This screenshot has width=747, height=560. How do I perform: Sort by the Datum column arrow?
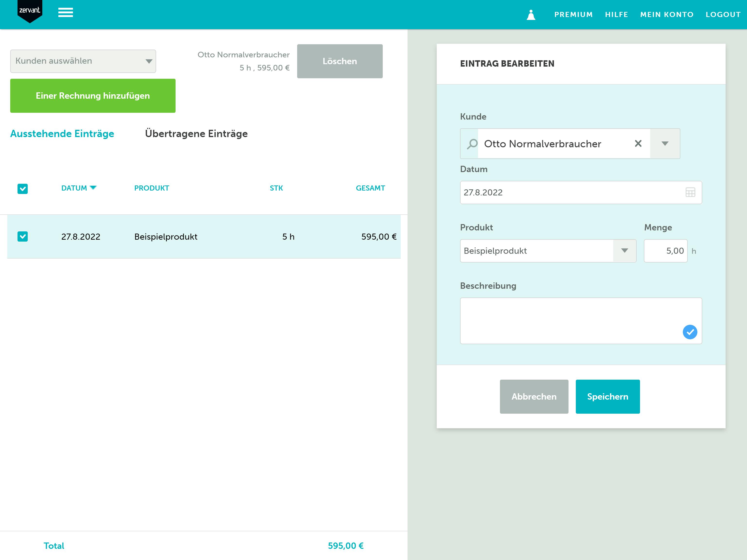[93, 187]
